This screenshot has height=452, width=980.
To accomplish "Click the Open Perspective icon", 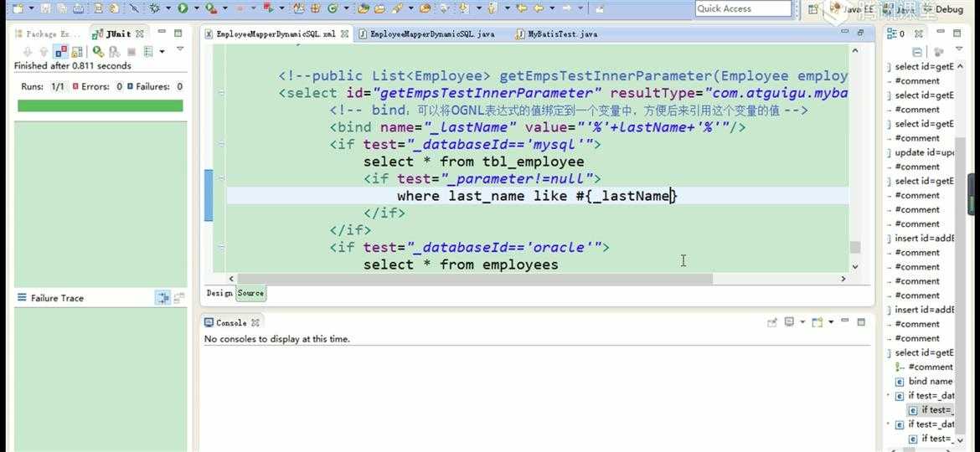I will tap(812, 8).
